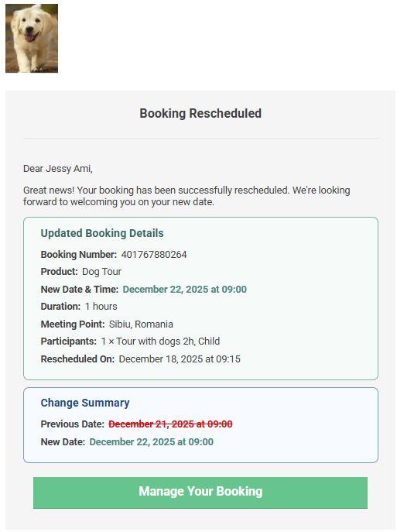Click the Sibiu, Romania meeting point

[x=141, y=324]
